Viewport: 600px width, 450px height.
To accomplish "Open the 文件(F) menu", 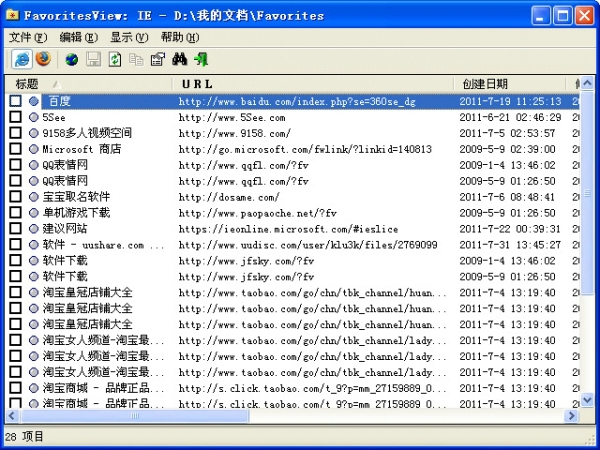I will (28, 37).
